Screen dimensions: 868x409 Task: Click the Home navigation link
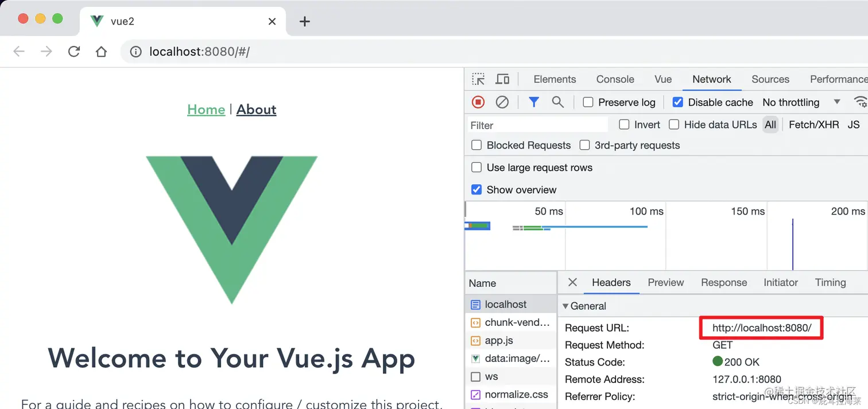[206, 110]
